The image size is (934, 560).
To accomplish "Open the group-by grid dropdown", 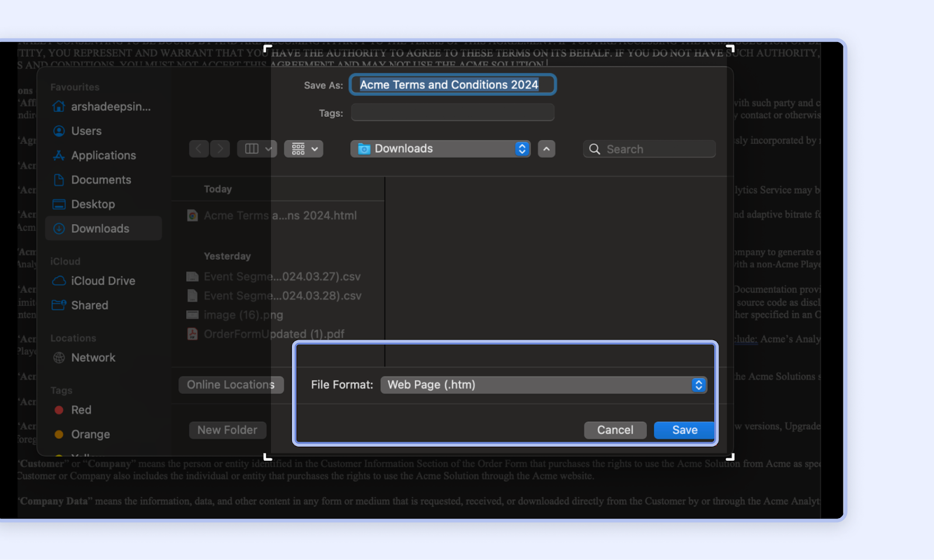I will pos(304,149).
